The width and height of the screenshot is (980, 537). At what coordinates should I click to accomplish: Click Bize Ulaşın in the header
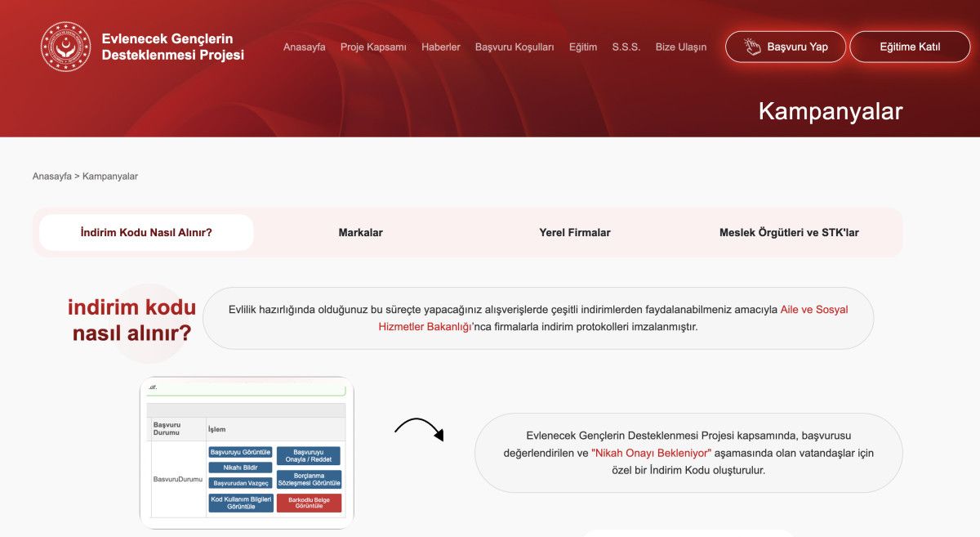click(681, 47)
